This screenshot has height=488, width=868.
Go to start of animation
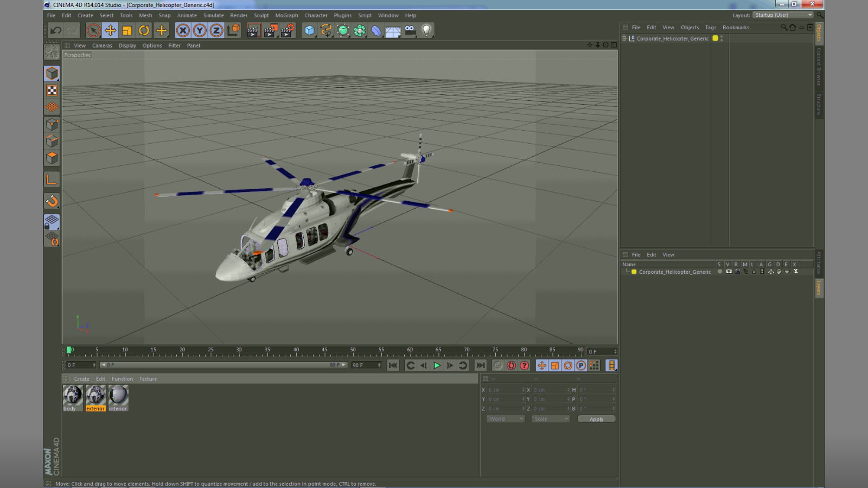(393, 365)
